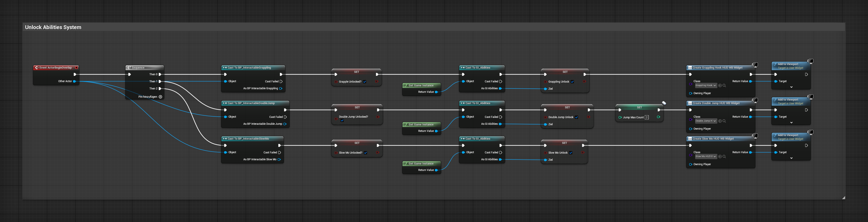Click the Jump Max Count value field
This screenshot has width=868, height=222.
click(x=647, y=117)
